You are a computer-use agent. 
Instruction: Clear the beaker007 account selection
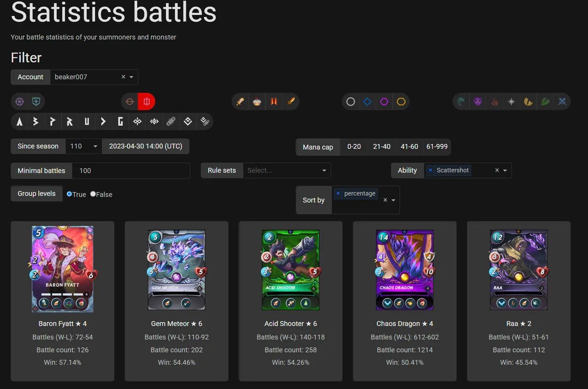pos(123,77)
